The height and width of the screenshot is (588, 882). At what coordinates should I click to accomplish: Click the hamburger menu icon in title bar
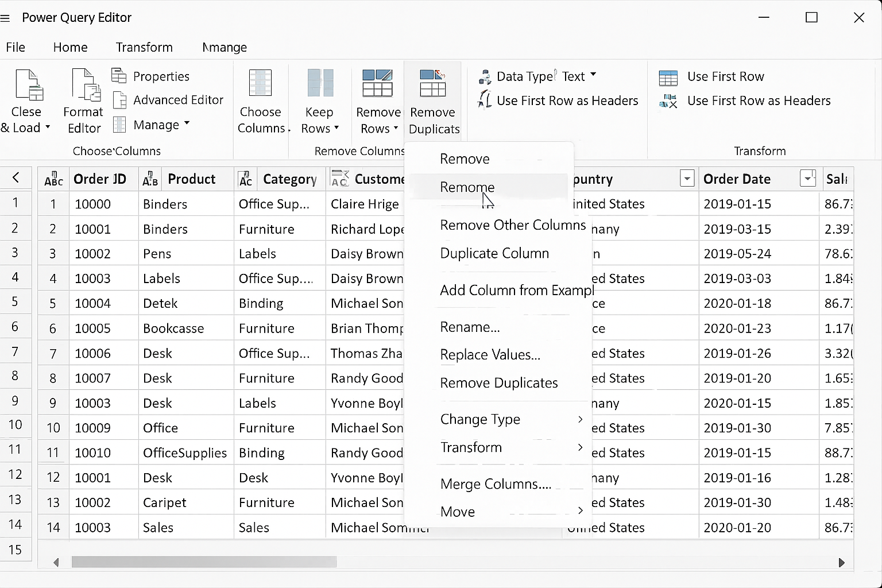5,18
